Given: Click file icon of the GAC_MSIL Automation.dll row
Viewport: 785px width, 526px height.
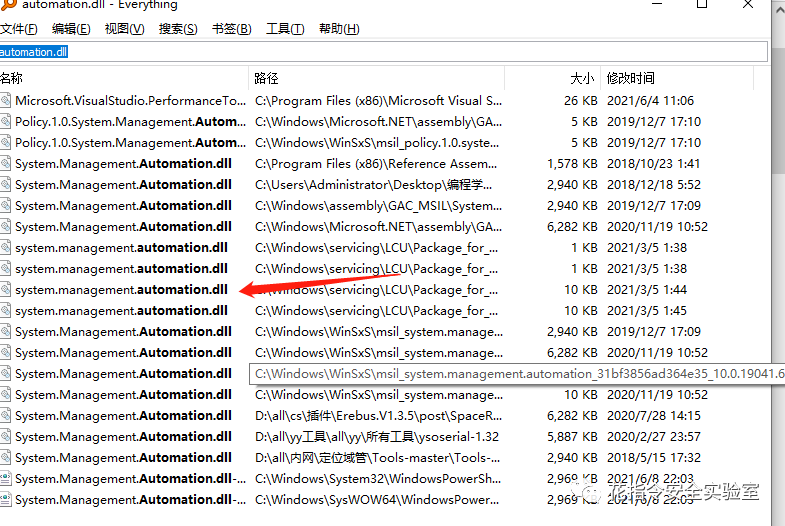Looking at the screenshot, I should [6, 206].
